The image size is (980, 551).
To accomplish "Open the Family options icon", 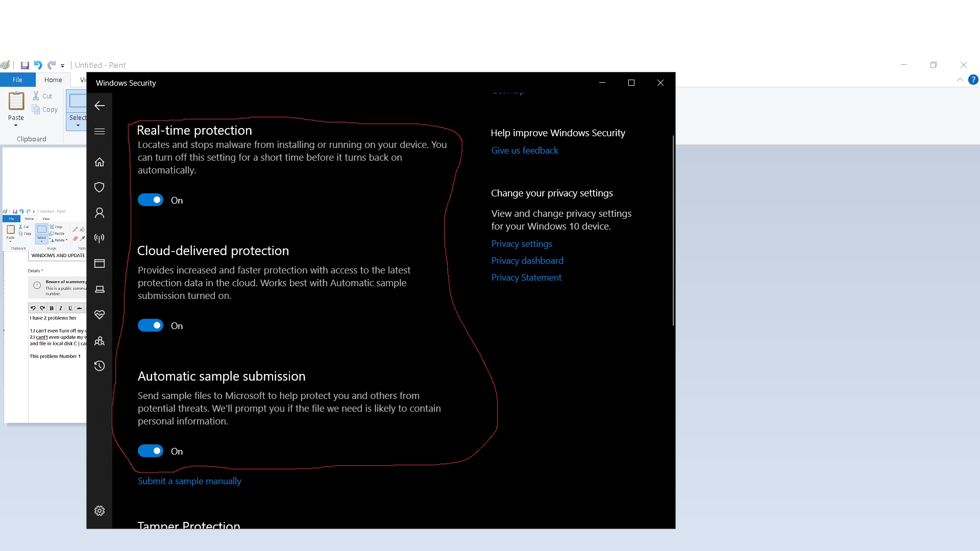I will [x=100, y=341].
